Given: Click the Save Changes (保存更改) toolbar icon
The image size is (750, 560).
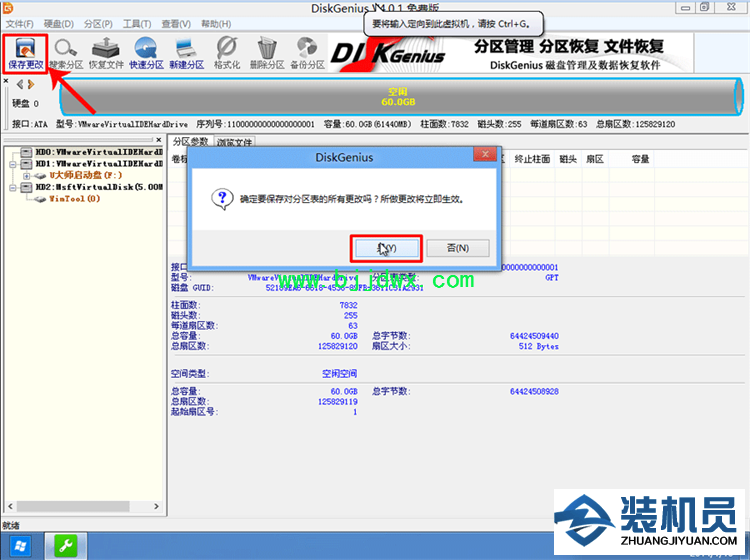Looking at the screenshot, I should point(26,52).
